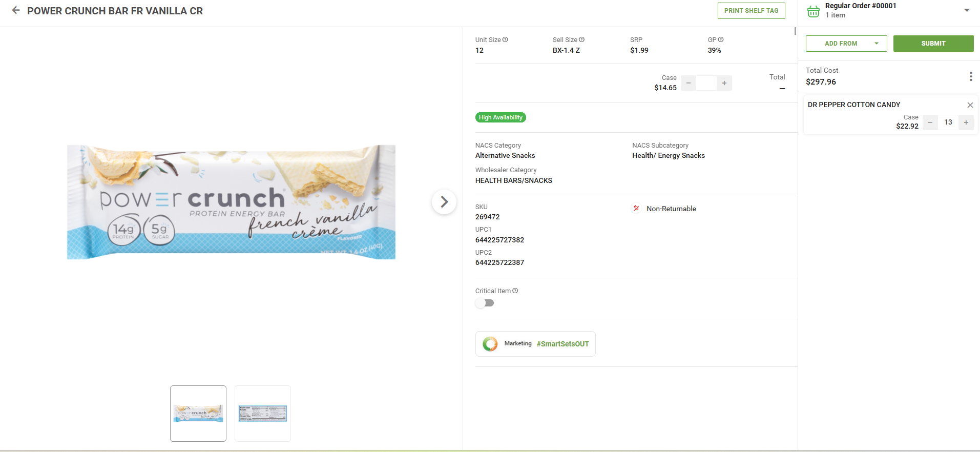
Task: Click the PRINT SHELF TAG button
Action: pos(751,11)
